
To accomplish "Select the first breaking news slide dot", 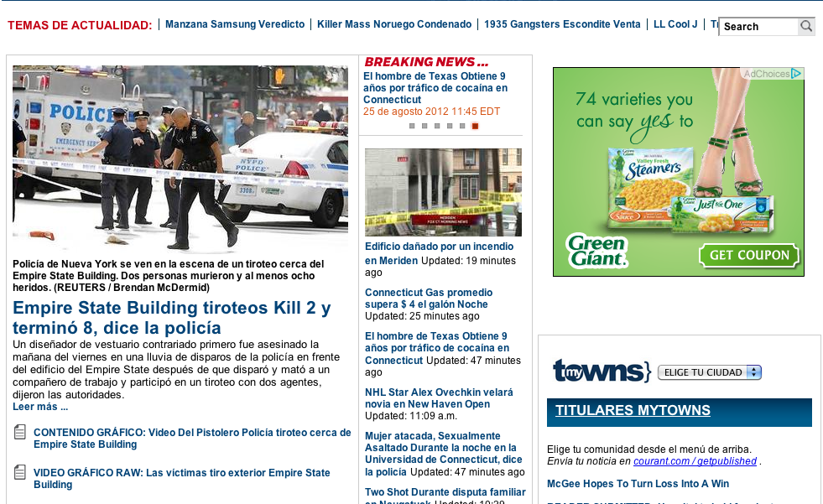I will click(412, 126).
